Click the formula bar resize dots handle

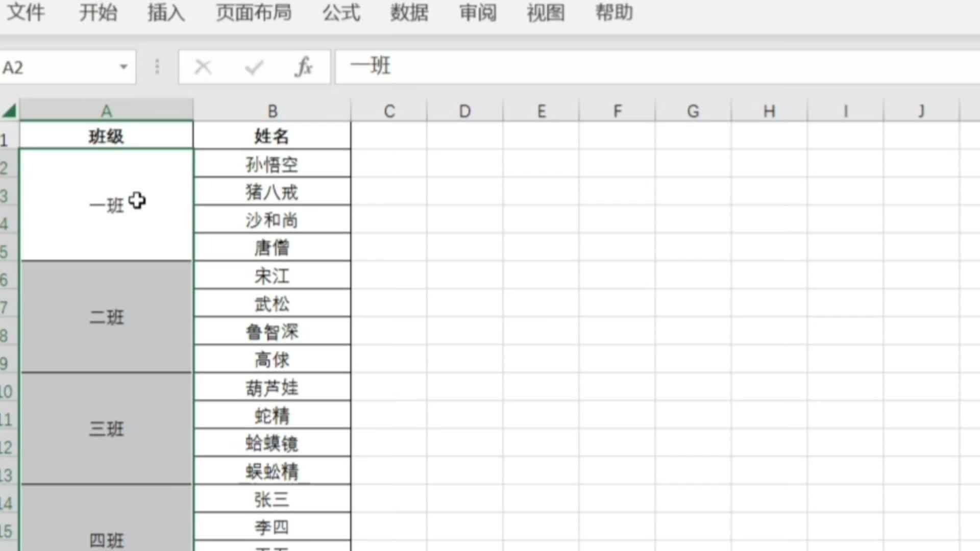click(x=157, y=67)
